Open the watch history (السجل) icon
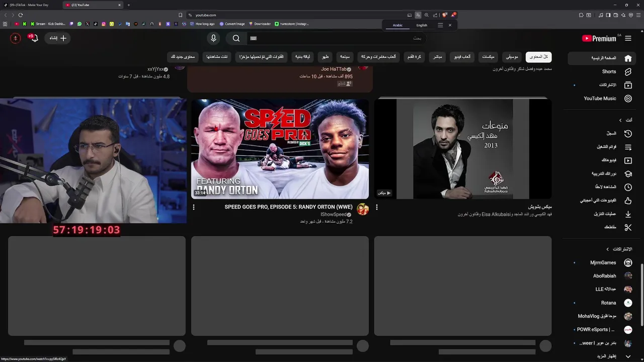The width and height of the screenshot is (644, 362). tap(628, 134)
